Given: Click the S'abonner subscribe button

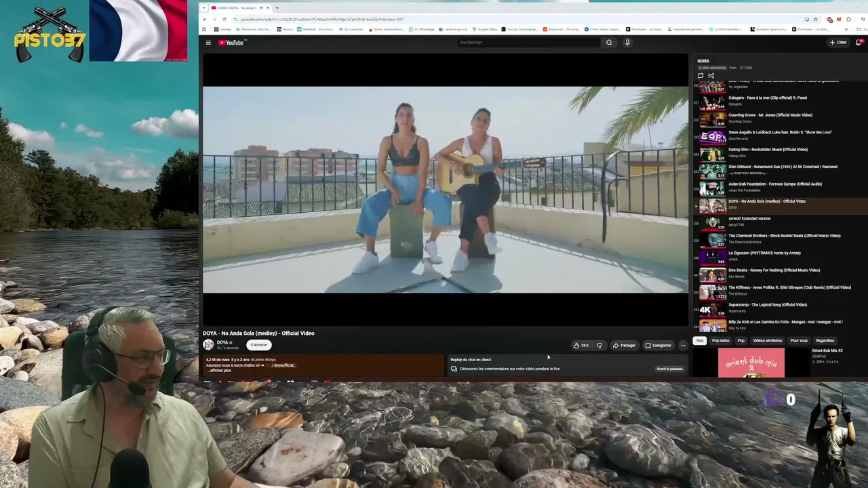Looking at the screenshot, I should tap(258, 345).
